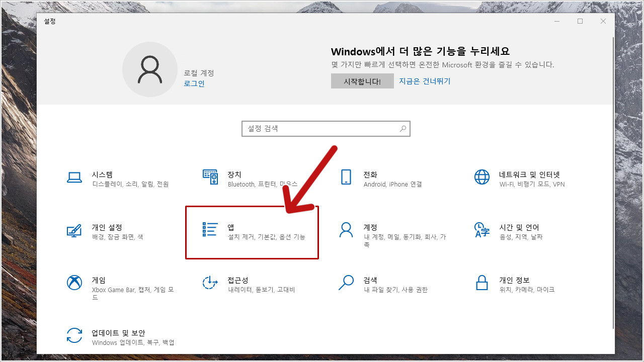Select the 업데이트 및 보안 title
This screenshot has height=362, width=644.
coord(118,333)
